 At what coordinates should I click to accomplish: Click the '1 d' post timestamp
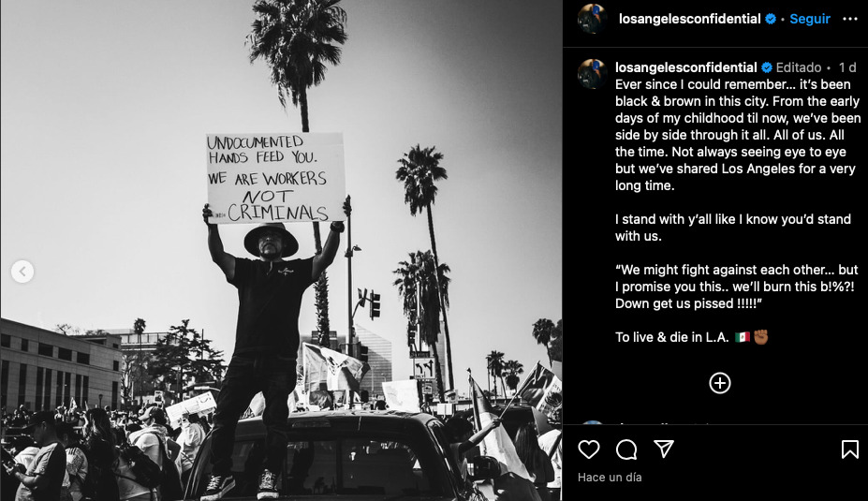click(847, 67)
